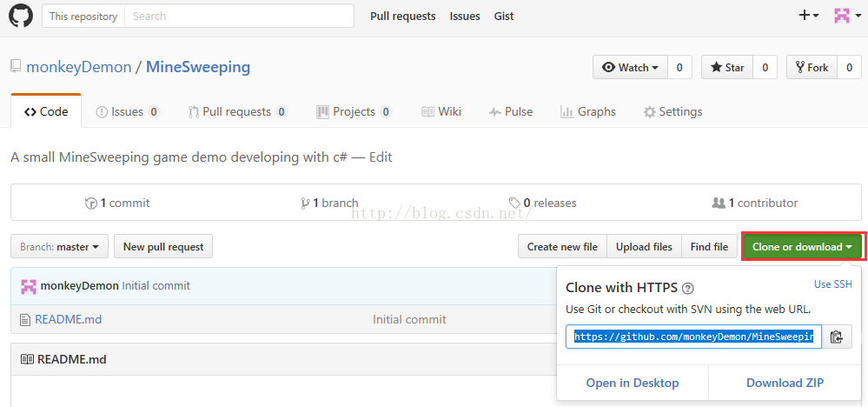Switch to the Pull requests tab
868x407 pixels.
coord(238,112)
